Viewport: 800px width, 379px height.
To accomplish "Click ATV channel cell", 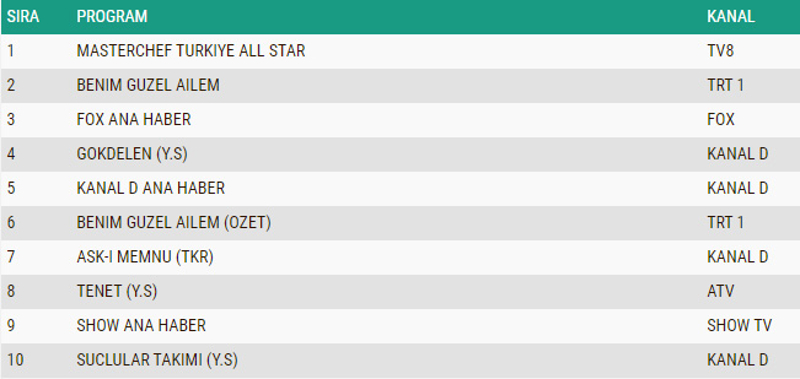I will pyautogui.click(x=720, y=291).
